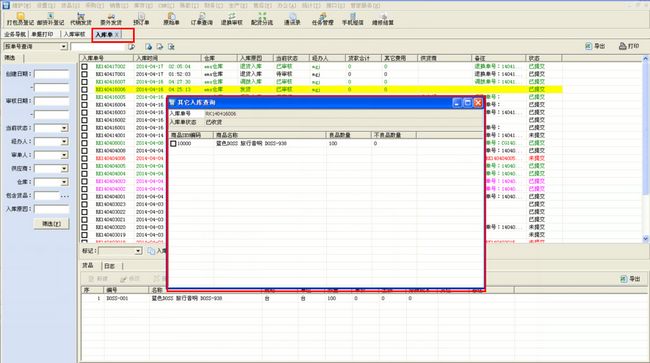This screenshot has height=363, width=650.
Task: Click the magnifier search icon beside the query field
Action: [132, 47]
